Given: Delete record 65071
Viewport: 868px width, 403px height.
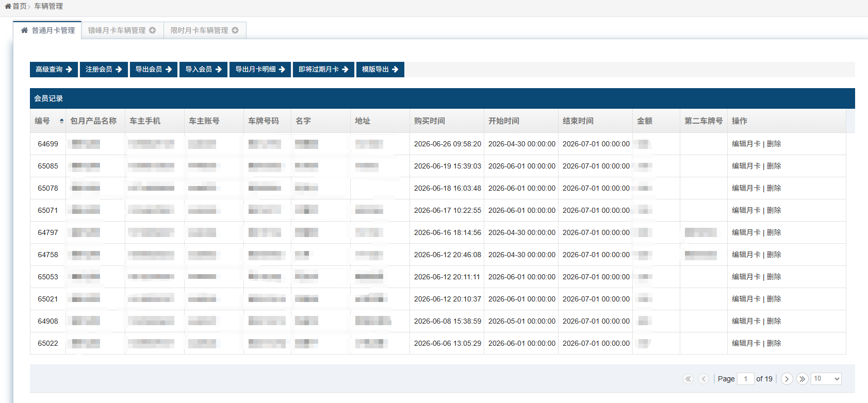Looking at the screenshot, I should [774, 210].
